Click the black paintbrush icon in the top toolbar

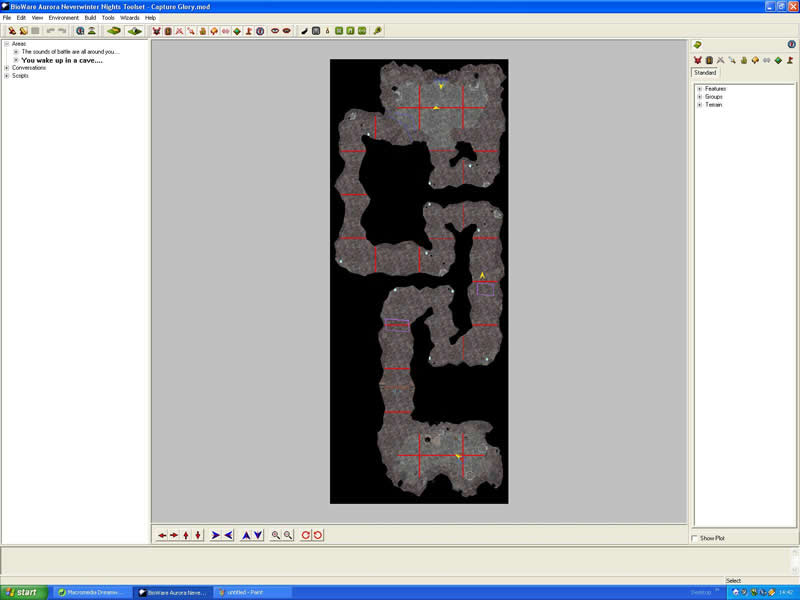pos(304,31)
